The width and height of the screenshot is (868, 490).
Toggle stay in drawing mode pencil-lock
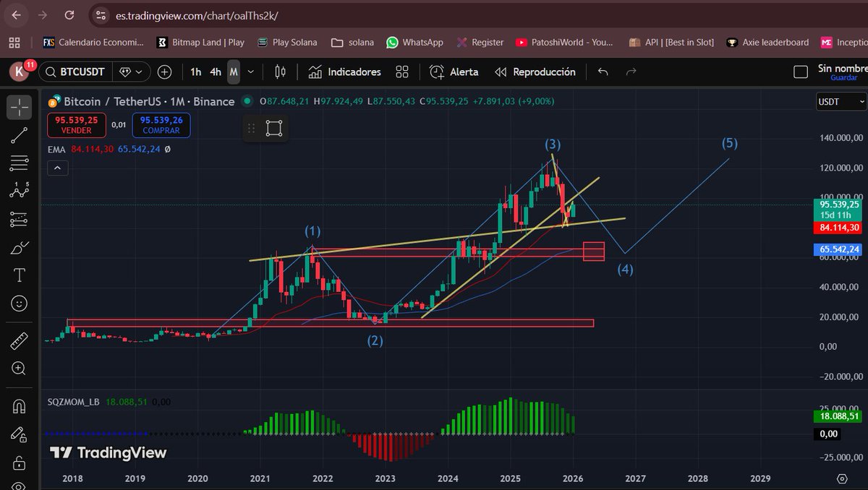pos(20,434)
